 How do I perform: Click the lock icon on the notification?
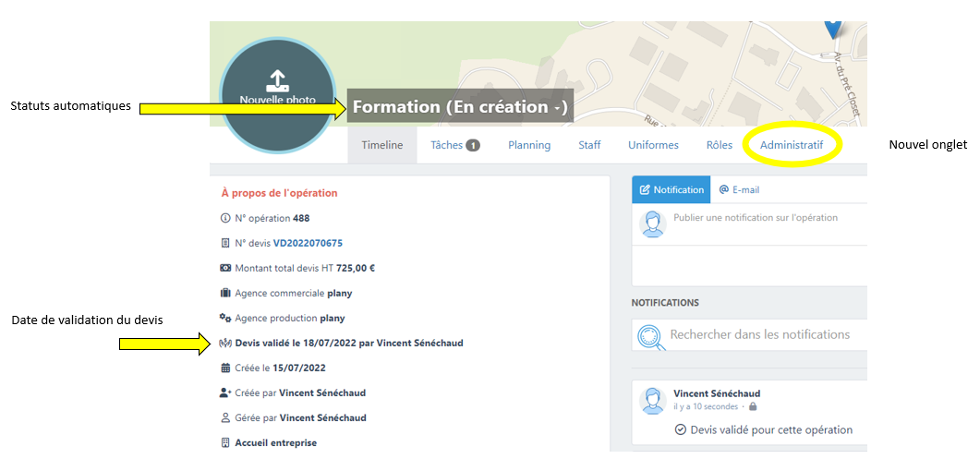click(753, 406)
